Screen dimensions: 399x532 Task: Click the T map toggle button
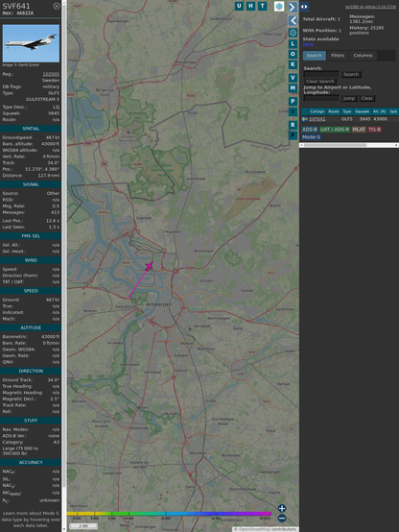click(262, 6)
